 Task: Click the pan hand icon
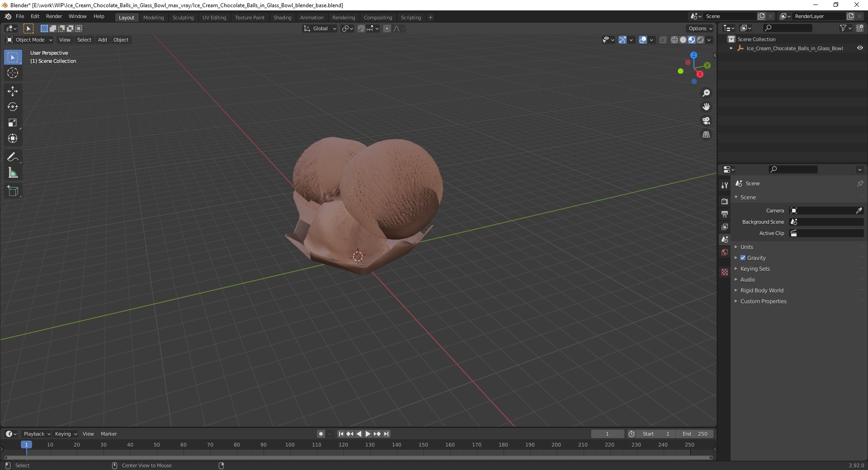coord(706,107)
